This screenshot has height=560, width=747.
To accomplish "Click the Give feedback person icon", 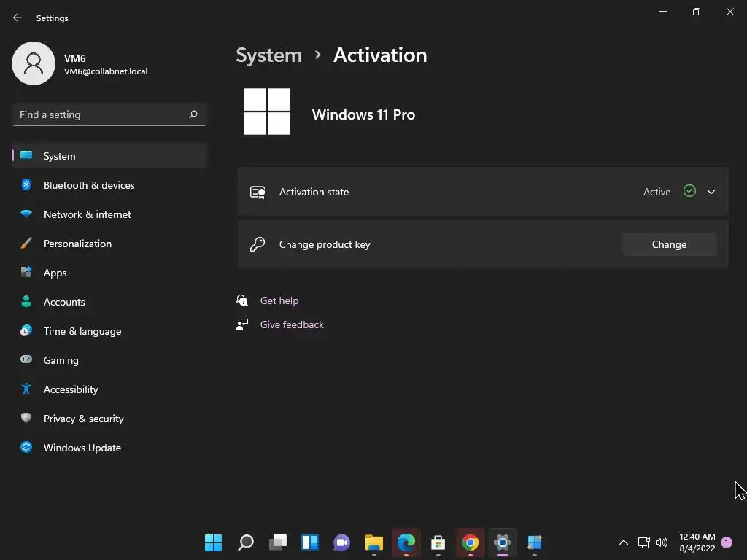I will (242, 324).
